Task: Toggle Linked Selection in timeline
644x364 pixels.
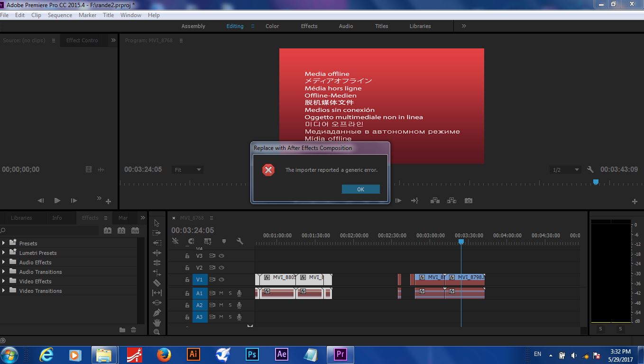Action: point(207,241)
